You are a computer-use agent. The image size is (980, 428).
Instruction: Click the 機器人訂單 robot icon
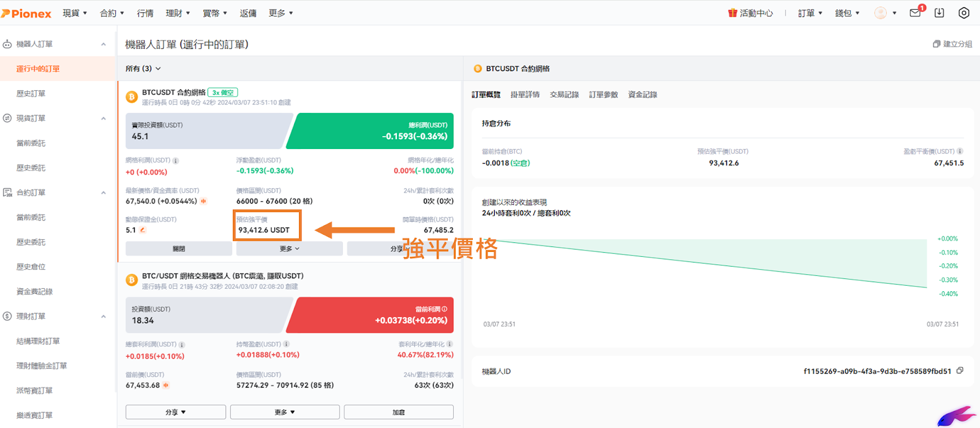[x=7, y=44]
